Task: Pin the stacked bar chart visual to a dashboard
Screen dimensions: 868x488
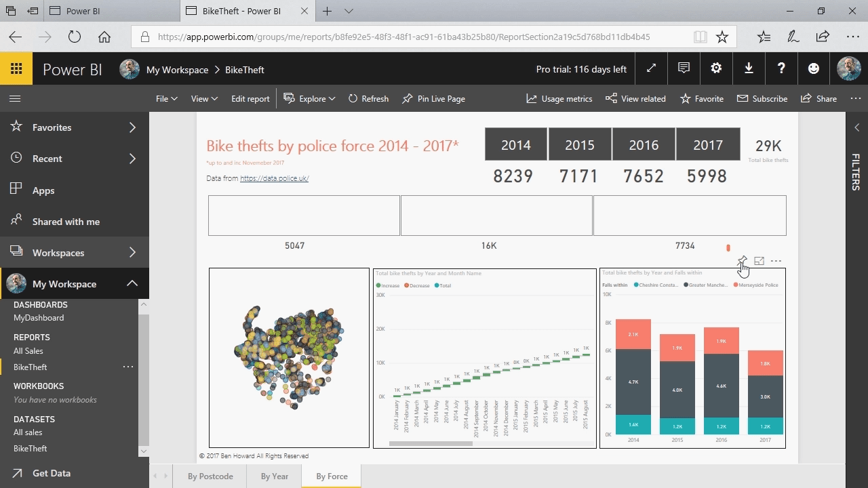Action: point(742,261)
